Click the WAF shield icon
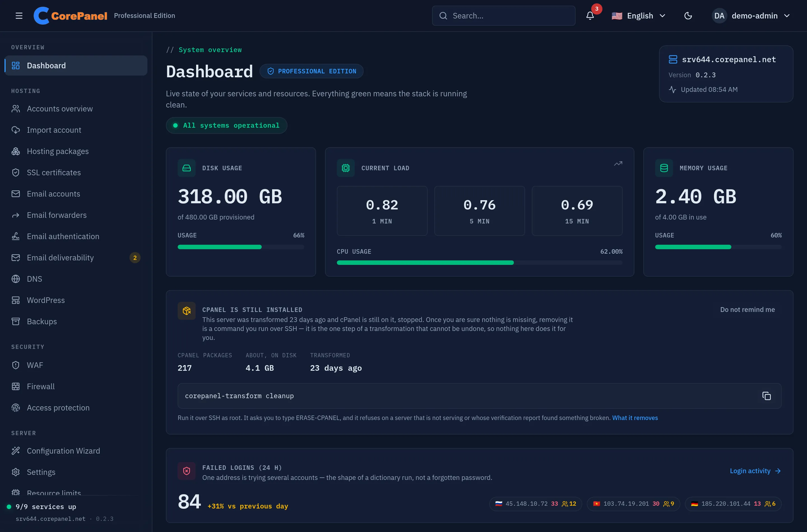The image size is (807, 532). click(x=16, y=365)
